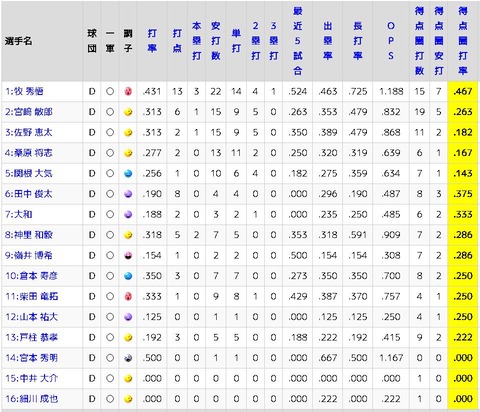Sort by the 安打数 column header
Viewport: 480px width, 412px height.
(216, 41)
